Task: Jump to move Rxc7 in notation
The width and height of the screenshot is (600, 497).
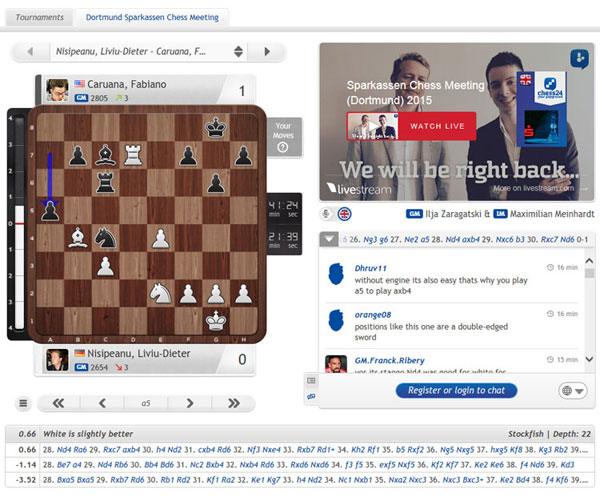Action: point(549,240)
